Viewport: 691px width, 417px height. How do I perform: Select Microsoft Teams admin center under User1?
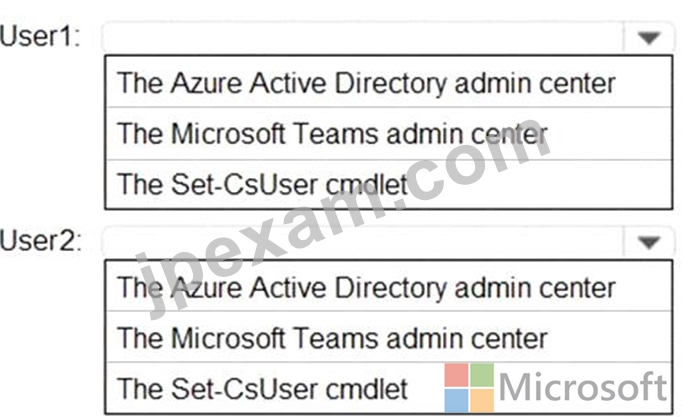tap(389, 134)
